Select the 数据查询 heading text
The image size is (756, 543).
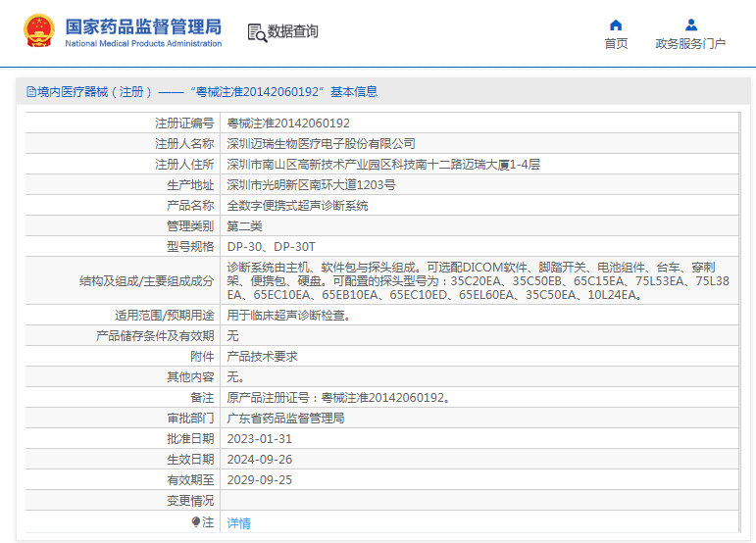[293, 32]
